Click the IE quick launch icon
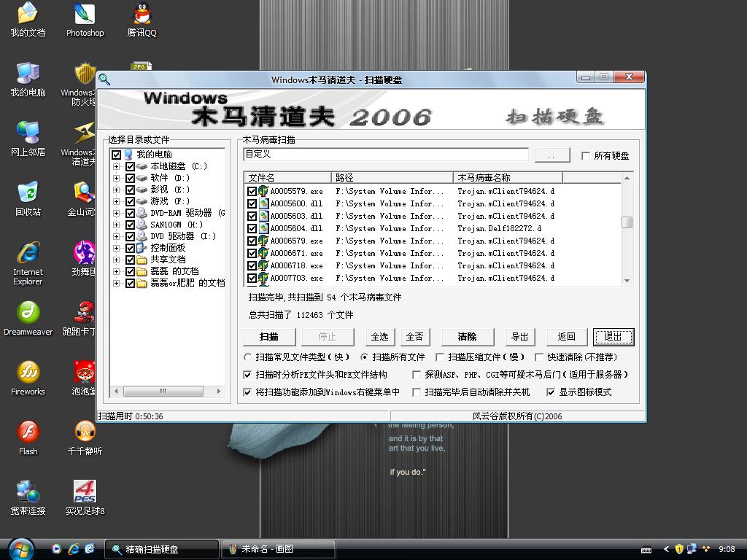This screenshot has height=560, width=747. (x=74, y=549)
